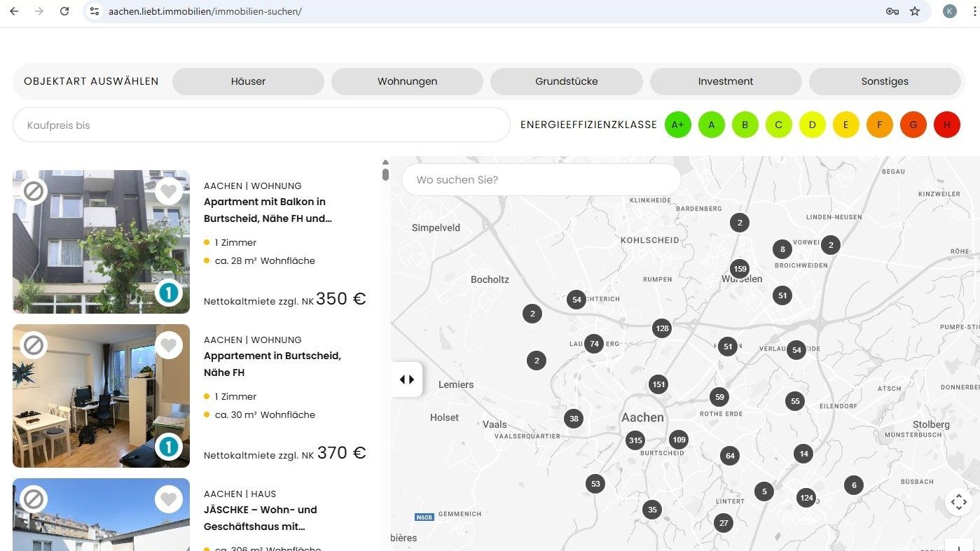Hide the 350 € apartment using block icon

point(34,190)
